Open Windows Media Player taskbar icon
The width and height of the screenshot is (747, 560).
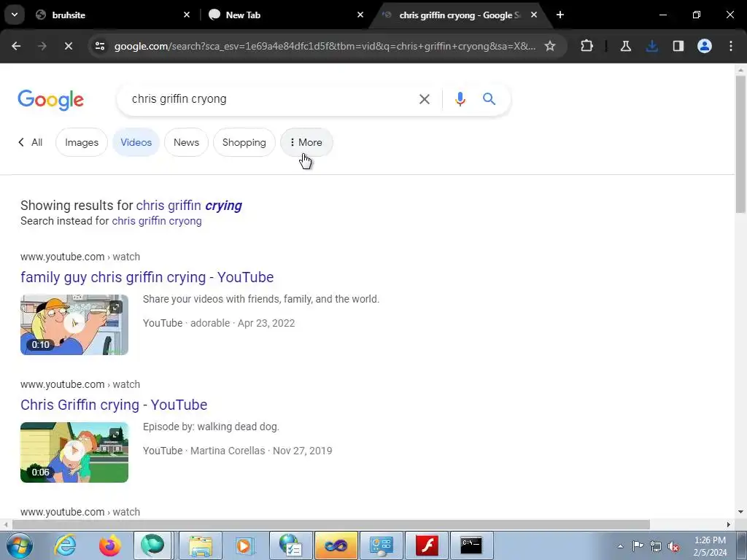tap(244, 545)
